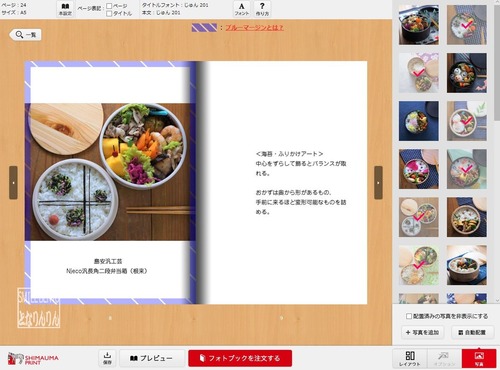Screen dimensions: 500x370
Task: Select checked thumbnail matching the page's two-tier bento
Action: click(419, 217)
